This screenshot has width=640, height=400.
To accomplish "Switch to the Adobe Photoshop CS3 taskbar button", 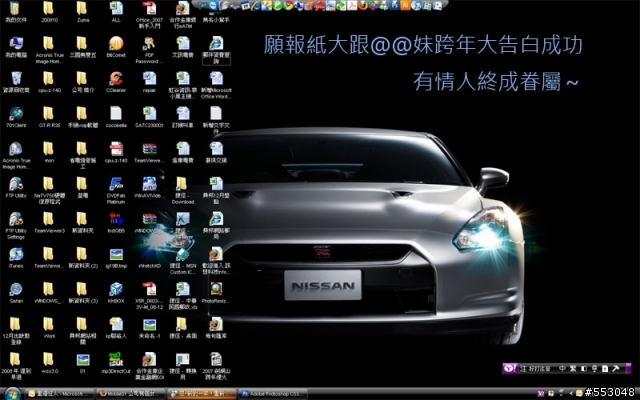I will [x=271, y=394].
